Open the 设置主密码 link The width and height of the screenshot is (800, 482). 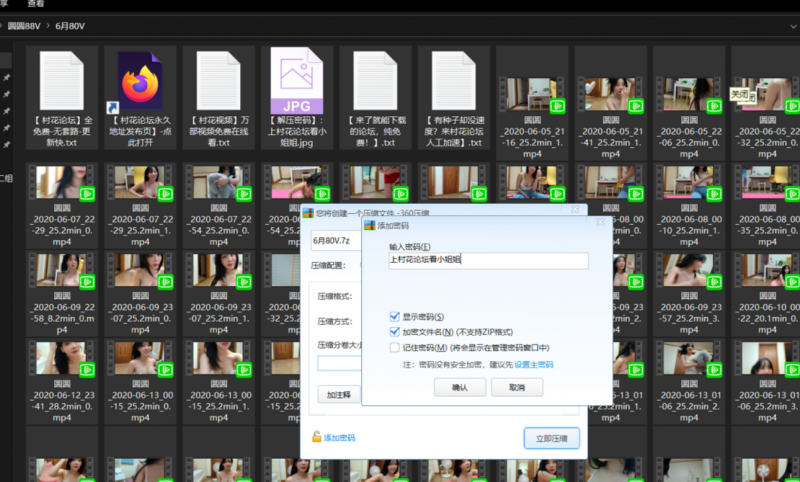534,365
